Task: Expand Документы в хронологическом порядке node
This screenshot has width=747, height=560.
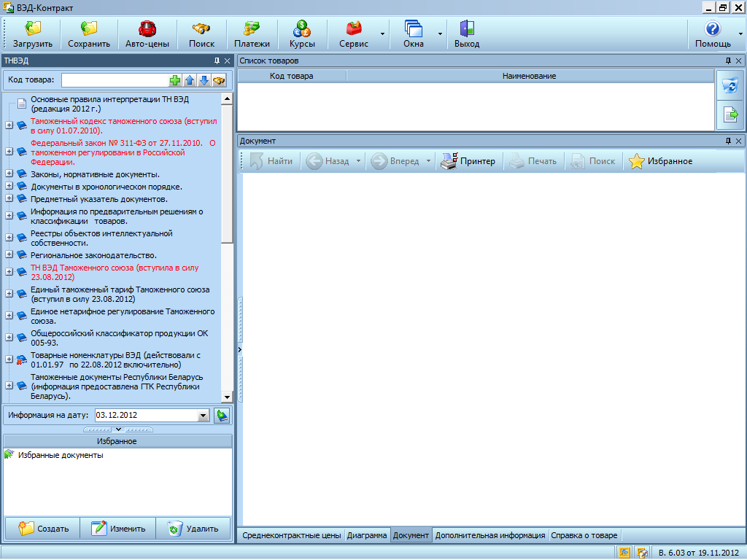Action: pos(9,186)
